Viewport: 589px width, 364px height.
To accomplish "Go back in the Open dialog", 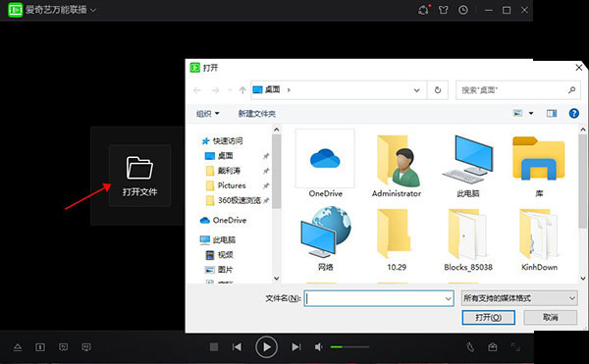I will tap(197, 90).
